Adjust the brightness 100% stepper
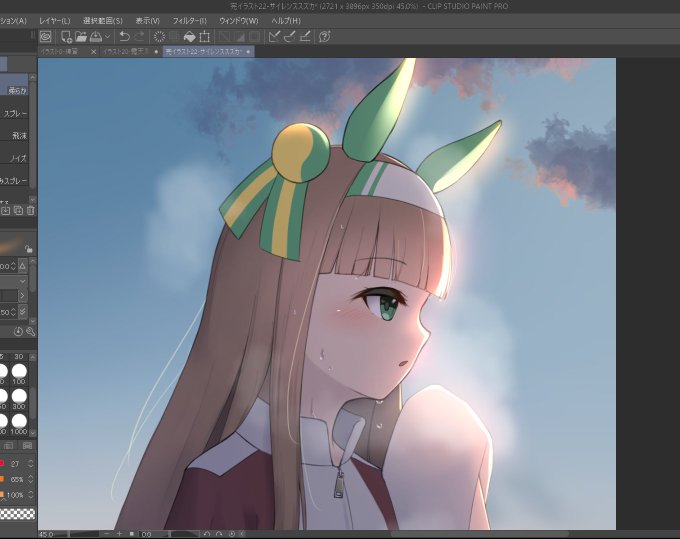This screenshot has height=539, width=680. coord(30,495)
